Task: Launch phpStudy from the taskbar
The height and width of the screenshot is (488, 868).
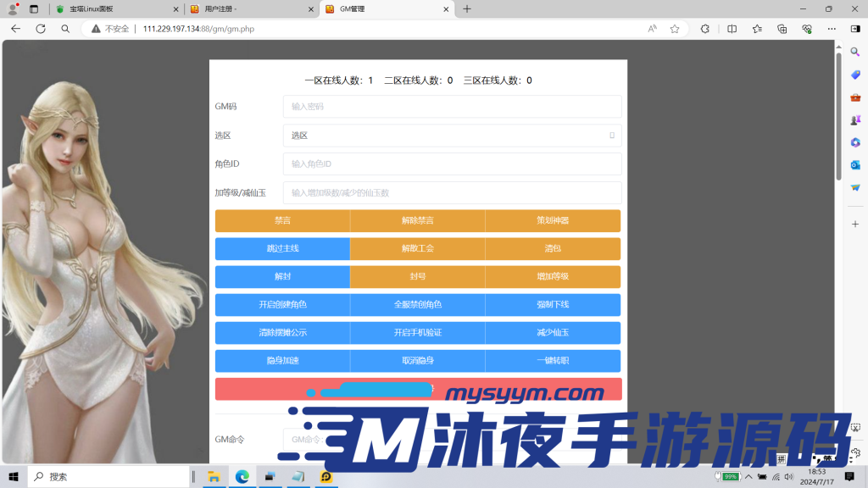Action: 325,476
